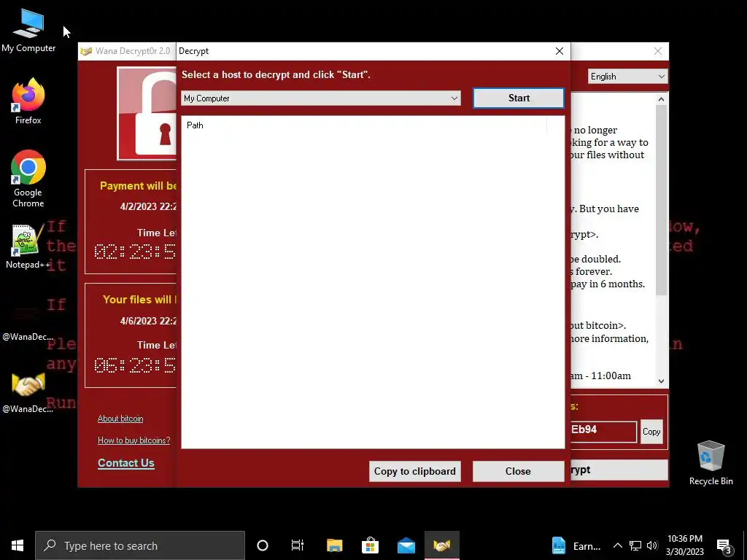747x560 pixels.
Task: Open network status tray icon
Action: point(635,545)
